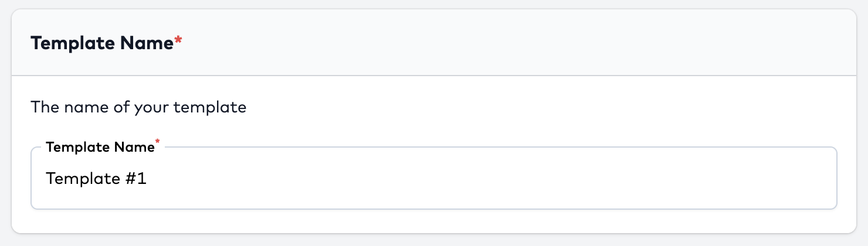Click the bottom border of the name input
868x246 pixels.
click(434, 209)
